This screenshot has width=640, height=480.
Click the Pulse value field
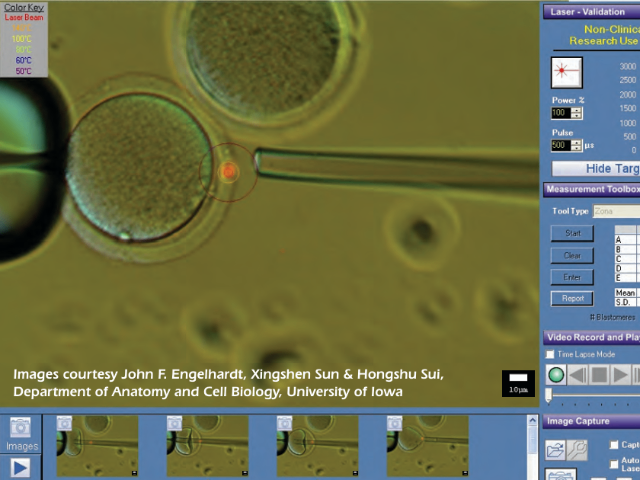pyautogui.click(x=562, y=145)
